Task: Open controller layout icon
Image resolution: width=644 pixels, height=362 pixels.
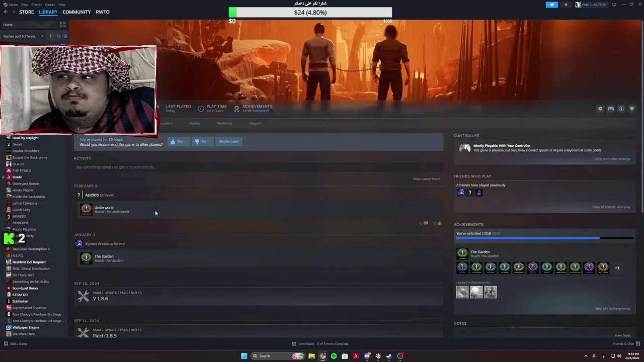Action: (x=610, y=109)
